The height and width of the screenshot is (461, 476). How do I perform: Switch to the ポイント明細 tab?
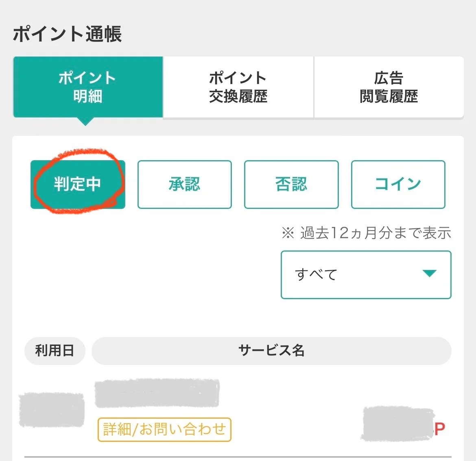click(x=88, y=87)
